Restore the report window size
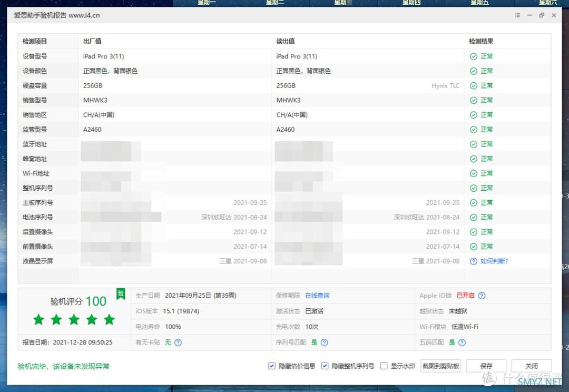Viewport: 569px width, 392px height. click(542, 15)
